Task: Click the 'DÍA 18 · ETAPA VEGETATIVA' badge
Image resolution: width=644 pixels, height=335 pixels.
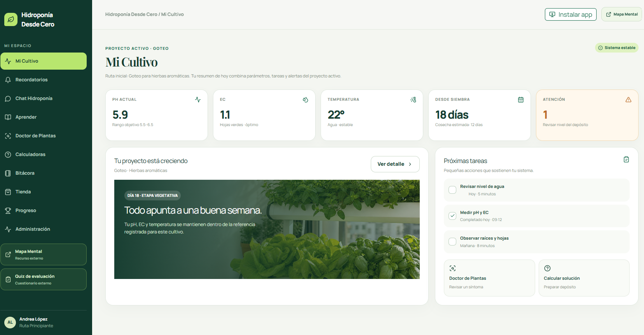Action: 152,195
